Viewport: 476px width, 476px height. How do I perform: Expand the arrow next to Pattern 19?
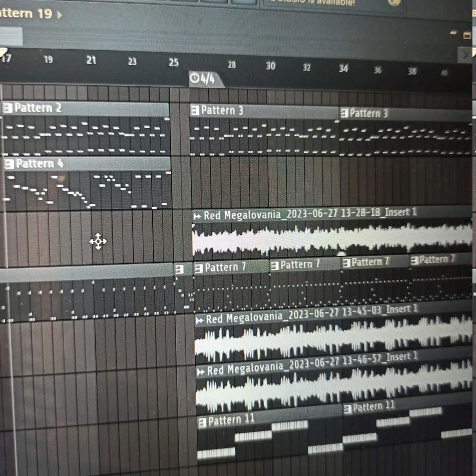pos(60,15)
